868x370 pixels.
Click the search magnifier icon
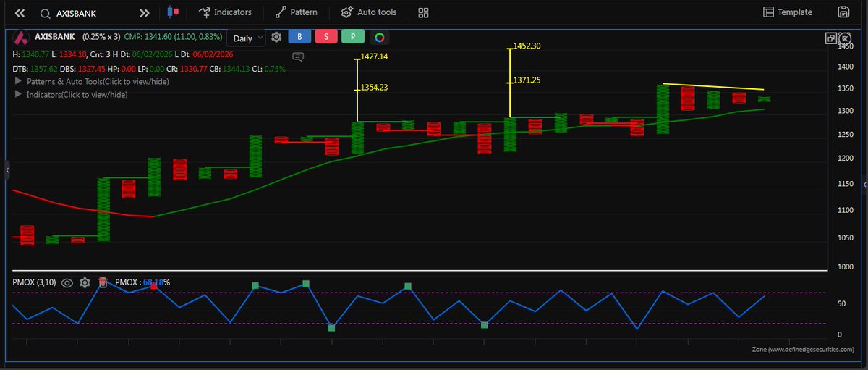[45, 13]
